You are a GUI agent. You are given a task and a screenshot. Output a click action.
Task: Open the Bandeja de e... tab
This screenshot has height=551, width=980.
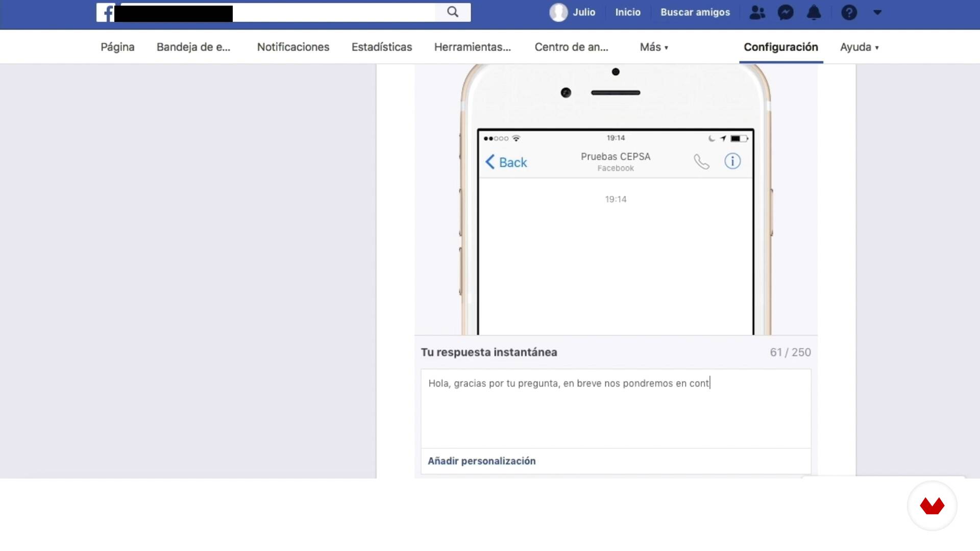click(193, 47)
